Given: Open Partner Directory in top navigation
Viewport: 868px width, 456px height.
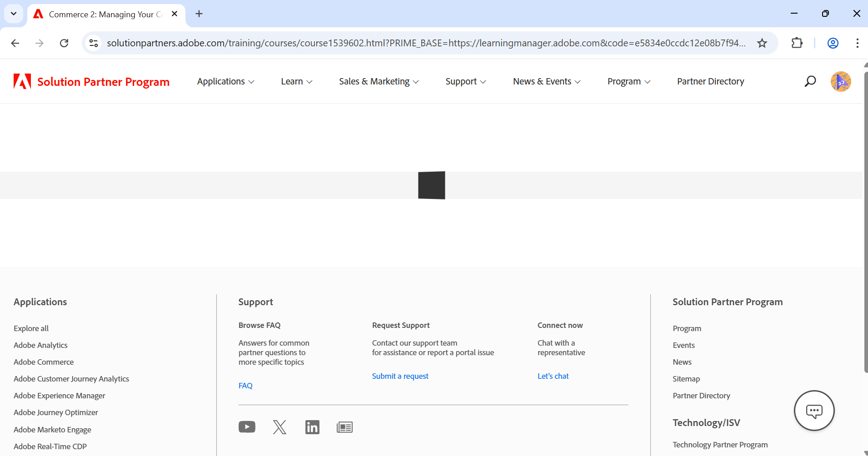Looking at the screenshot, I should click(710, 82).
